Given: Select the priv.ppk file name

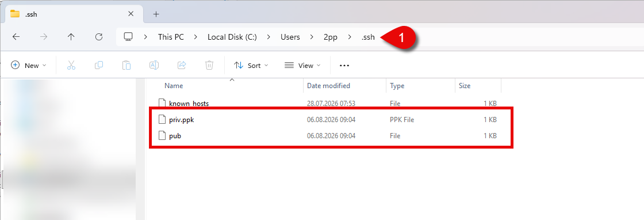Looking at the screenshot, I should tap(182, 120).
